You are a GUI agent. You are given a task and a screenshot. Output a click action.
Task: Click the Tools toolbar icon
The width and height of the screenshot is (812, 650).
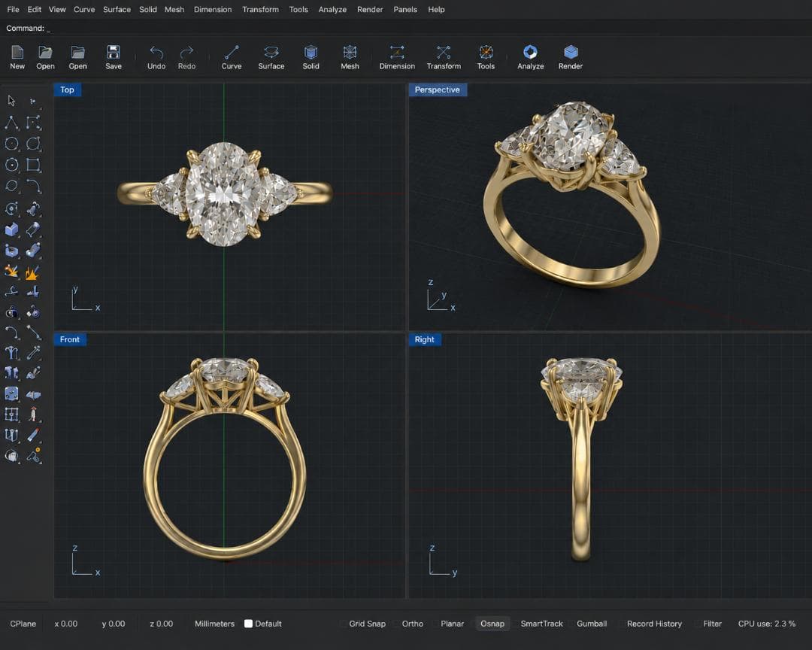485,57
